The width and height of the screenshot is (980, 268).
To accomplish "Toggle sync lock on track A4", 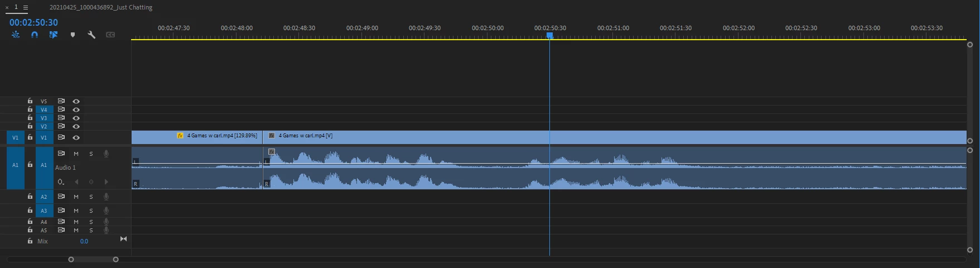I will (61, 222).
